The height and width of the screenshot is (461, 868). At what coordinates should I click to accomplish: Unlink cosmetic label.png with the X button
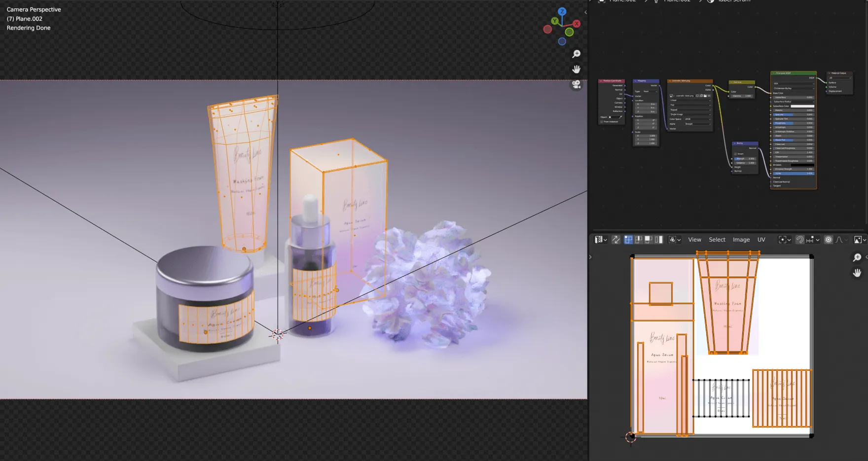[709, 96]
